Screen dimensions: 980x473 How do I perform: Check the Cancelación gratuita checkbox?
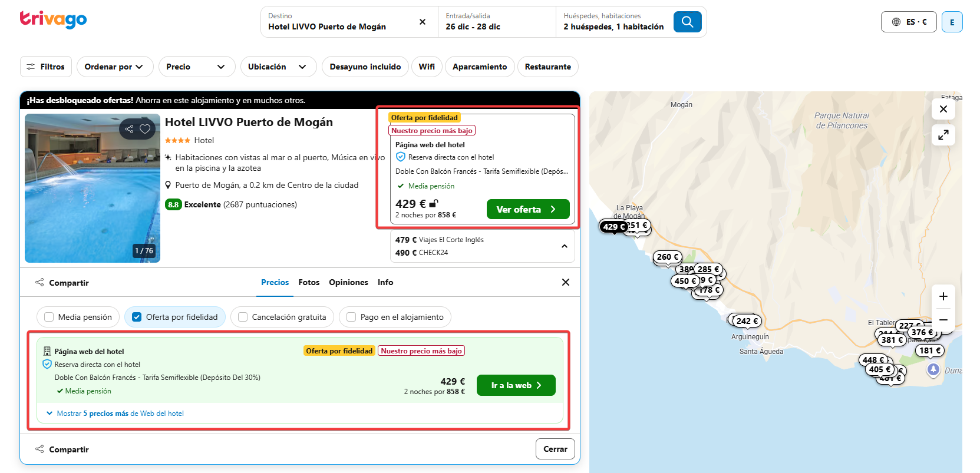[x=243, y=317]
